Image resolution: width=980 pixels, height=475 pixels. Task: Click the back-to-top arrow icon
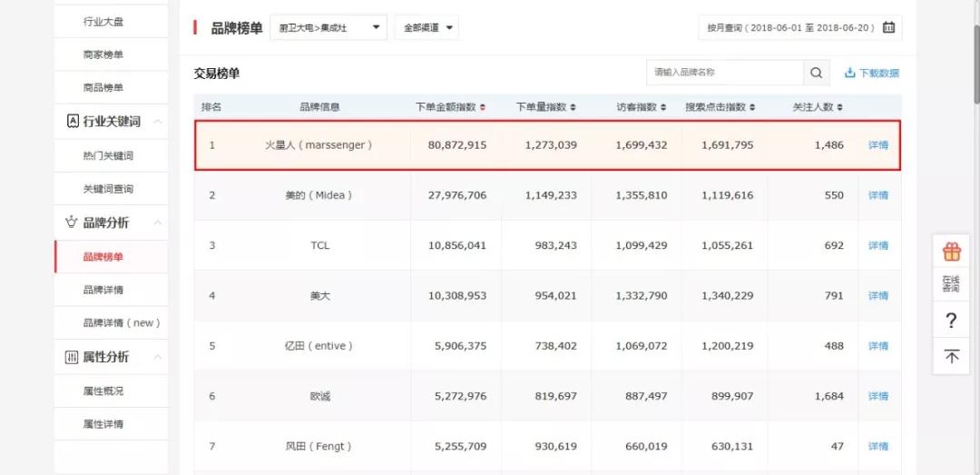tap(951, 357)
